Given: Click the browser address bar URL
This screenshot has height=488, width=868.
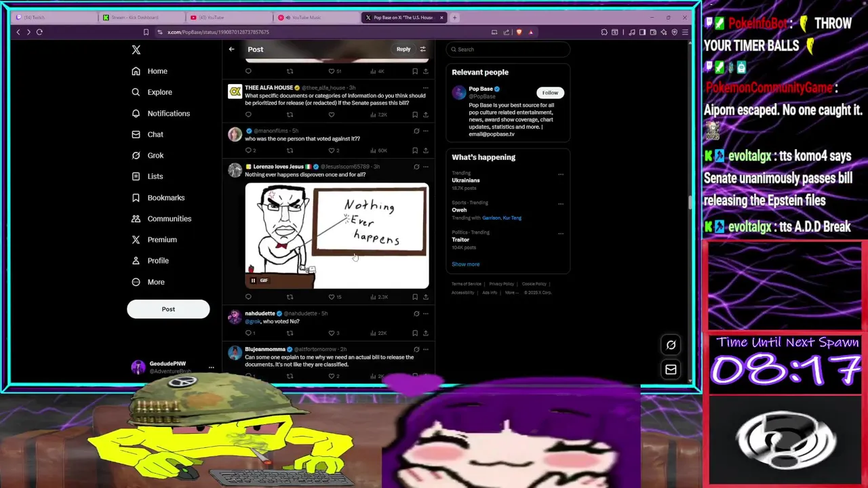Looking at the screenshot, I should 218,32.
